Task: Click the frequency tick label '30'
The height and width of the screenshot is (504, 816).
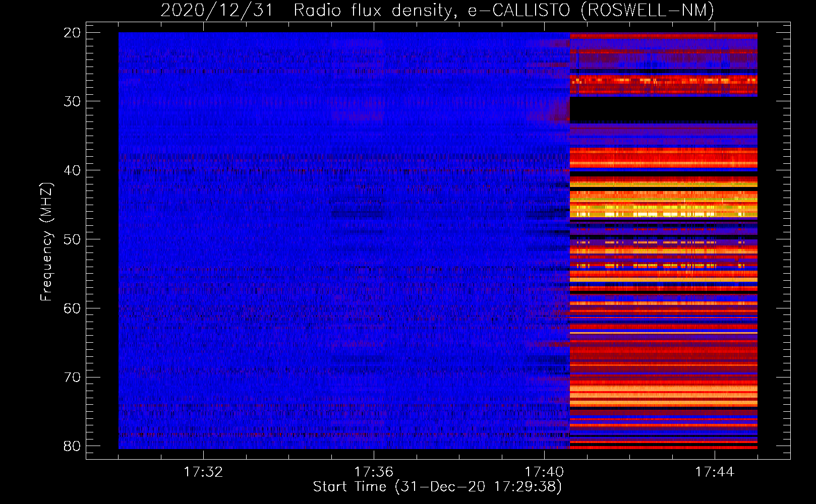Action: (x=73, y=101)
